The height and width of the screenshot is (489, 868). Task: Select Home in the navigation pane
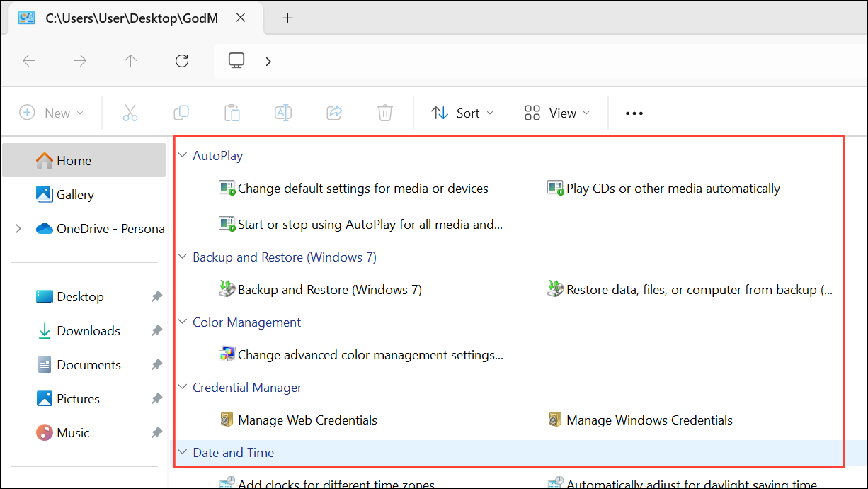pyautogui.click(x=84, y=160)
